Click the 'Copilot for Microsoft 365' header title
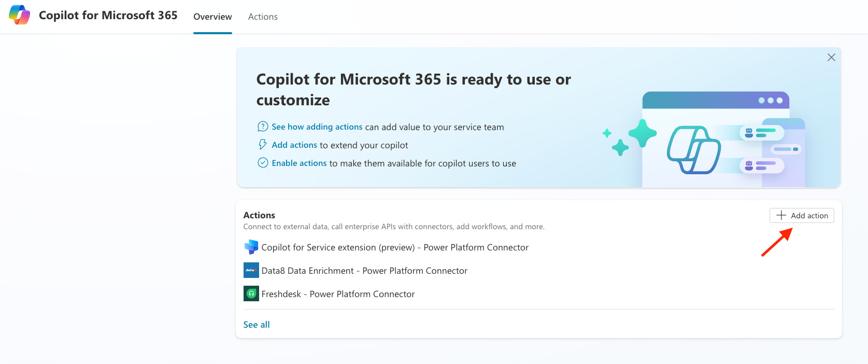The width and height of the screenshot is (868, 364). point(108,16)
